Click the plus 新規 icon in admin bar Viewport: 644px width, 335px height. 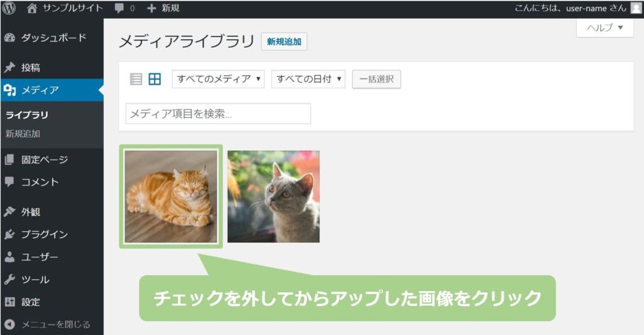[x=152, y=8]
